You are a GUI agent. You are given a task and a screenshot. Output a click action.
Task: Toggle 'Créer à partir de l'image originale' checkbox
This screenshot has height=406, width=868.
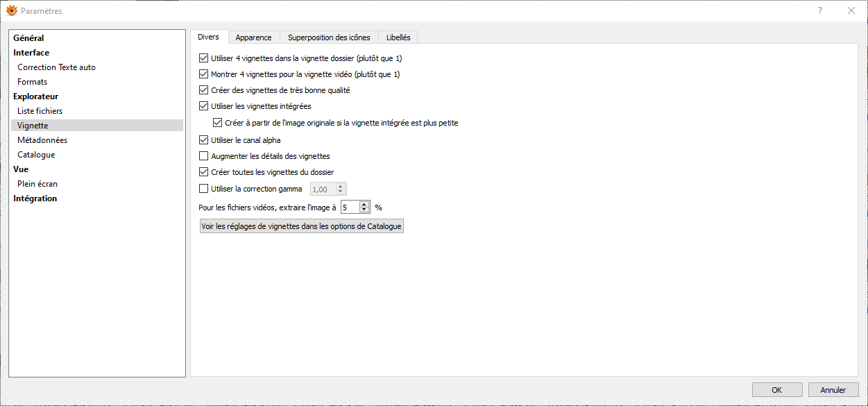pyautogui.click(x=218, y=123)
